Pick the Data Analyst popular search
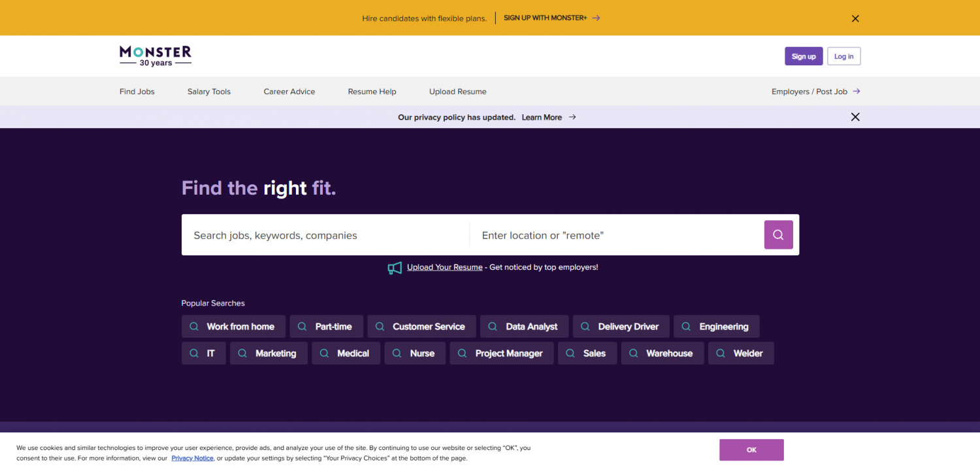Image resolution: width=980 pixels, height=469 pixels. [525, 327]
